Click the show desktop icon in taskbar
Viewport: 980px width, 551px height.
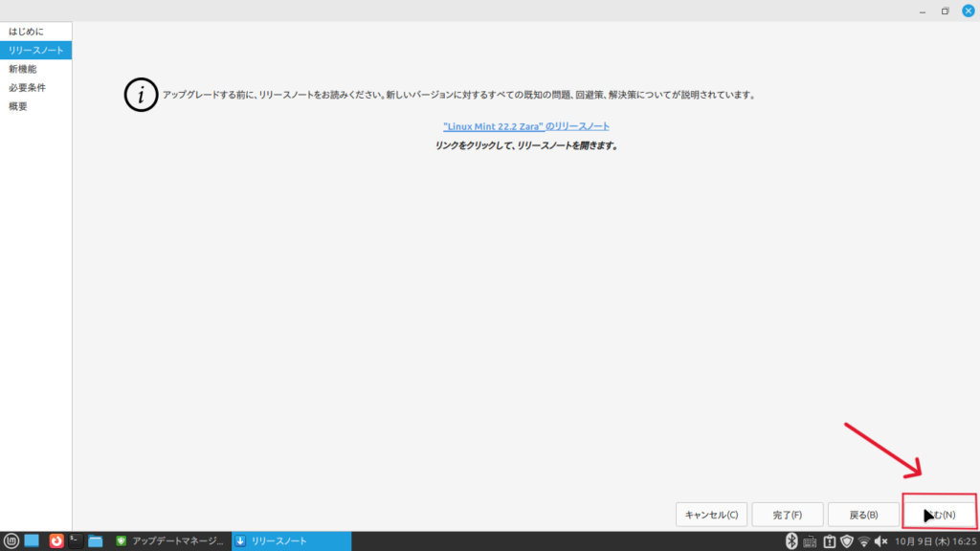click(32, 540)
